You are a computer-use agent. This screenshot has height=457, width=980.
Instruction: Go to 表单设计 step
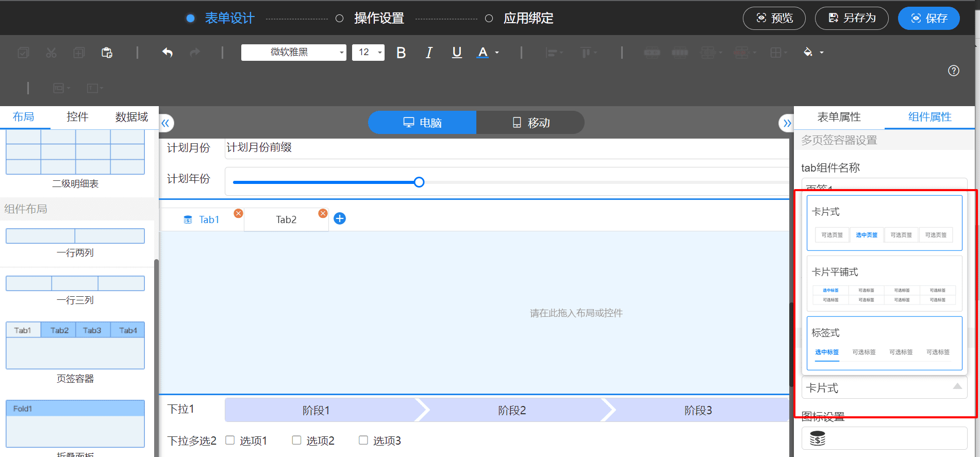tap(230, 18)
